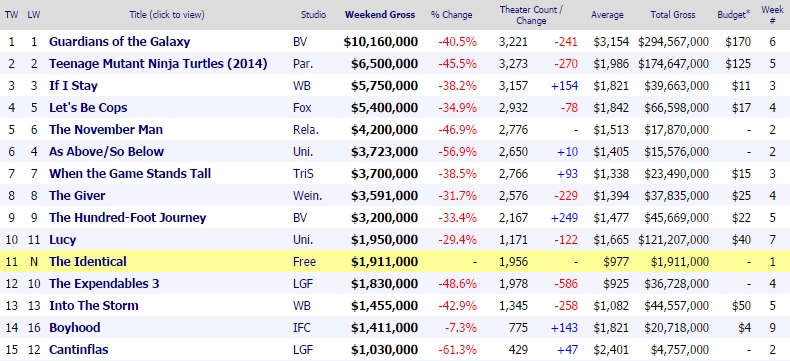Open The Giver movie page
The width and height of the screenshot is (790, 361).
pos(77,195)
